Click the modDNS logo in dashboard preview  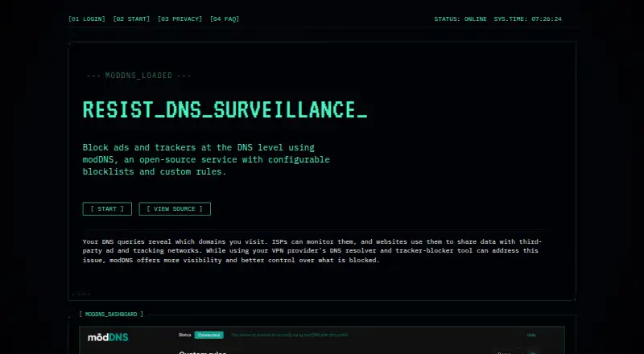108,338
